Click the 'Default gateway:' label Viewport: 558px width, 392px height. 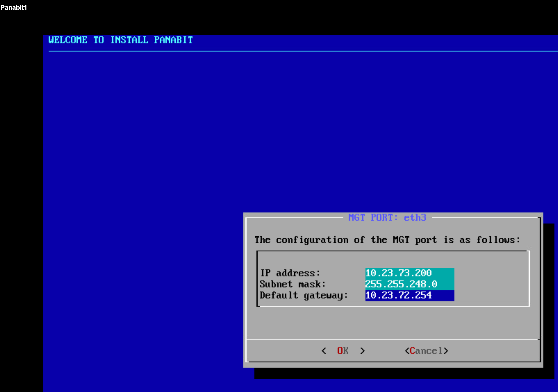click(304, 295)
